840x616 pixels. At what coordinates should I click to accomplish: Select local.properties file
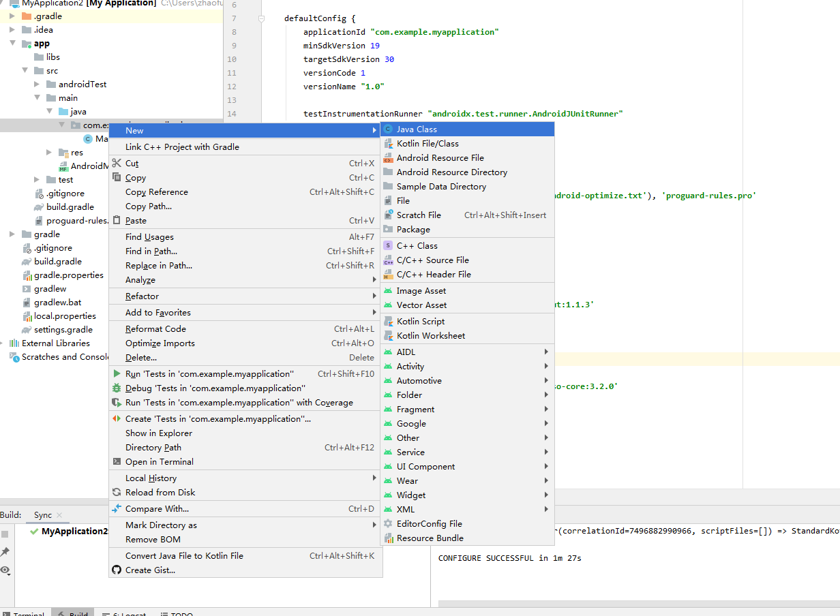65,315
